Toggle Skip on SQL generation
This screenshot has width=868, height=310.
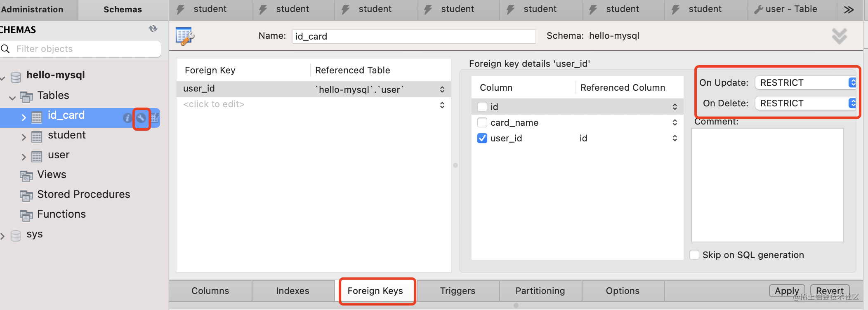click(695, 255)
